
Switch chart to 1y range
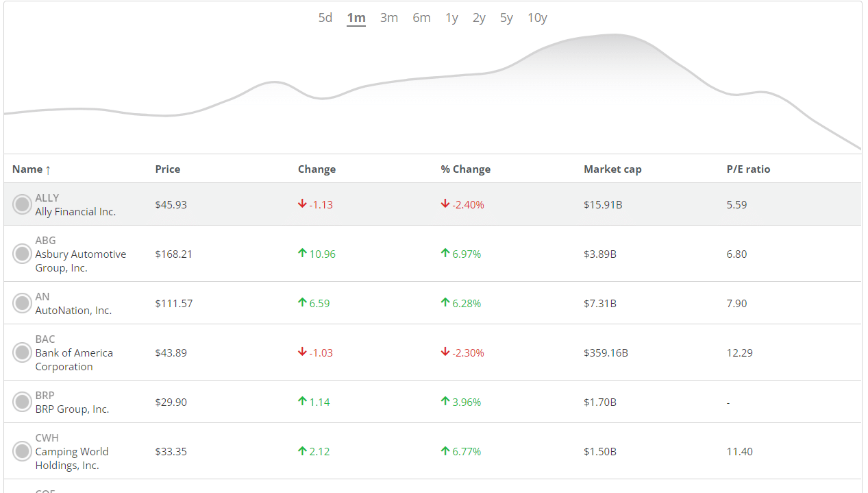451,18
